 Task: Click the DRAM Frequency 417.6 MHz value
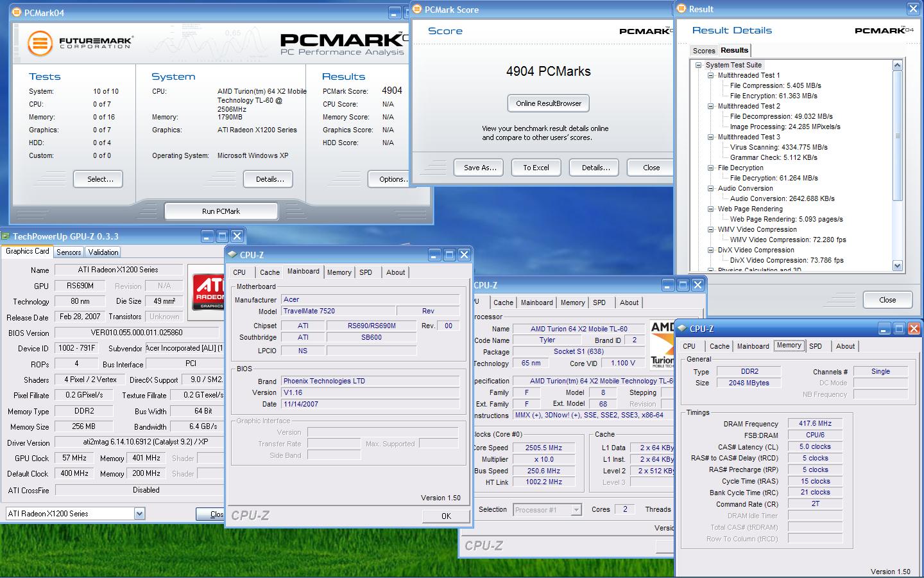coord(815,424)
